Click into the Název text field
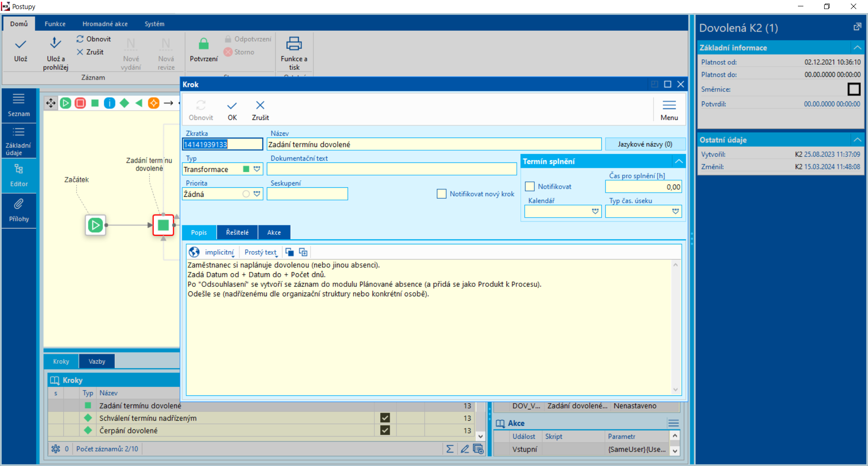Image resolution: width=868 pixels, height=466 pixels. (433, 144)
